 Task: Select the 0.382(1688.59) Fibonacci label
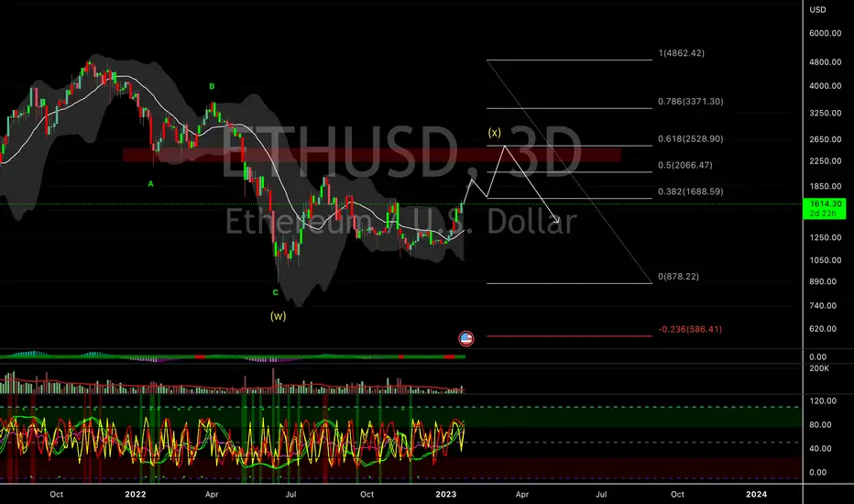pos(690,192)
